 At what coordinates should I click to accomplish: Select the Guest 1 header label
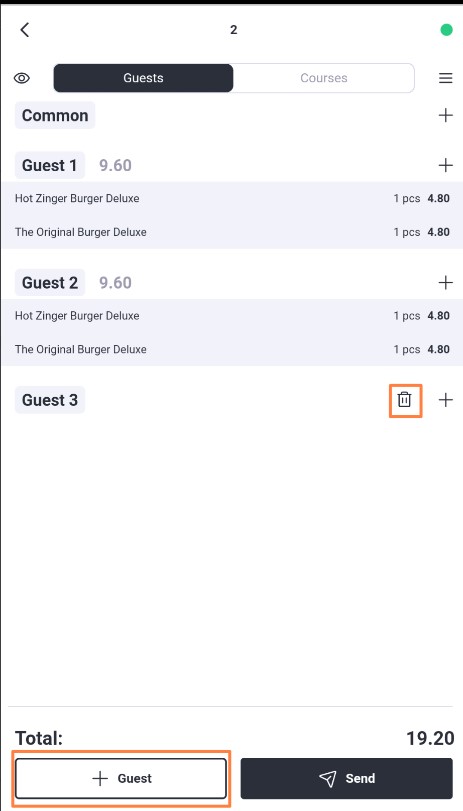tap(50, 165)
